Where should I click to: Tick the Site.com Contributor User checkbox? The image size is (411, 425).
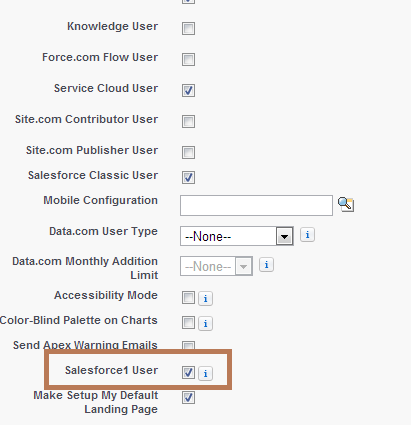pyautogui.click(x=188, y=121)
